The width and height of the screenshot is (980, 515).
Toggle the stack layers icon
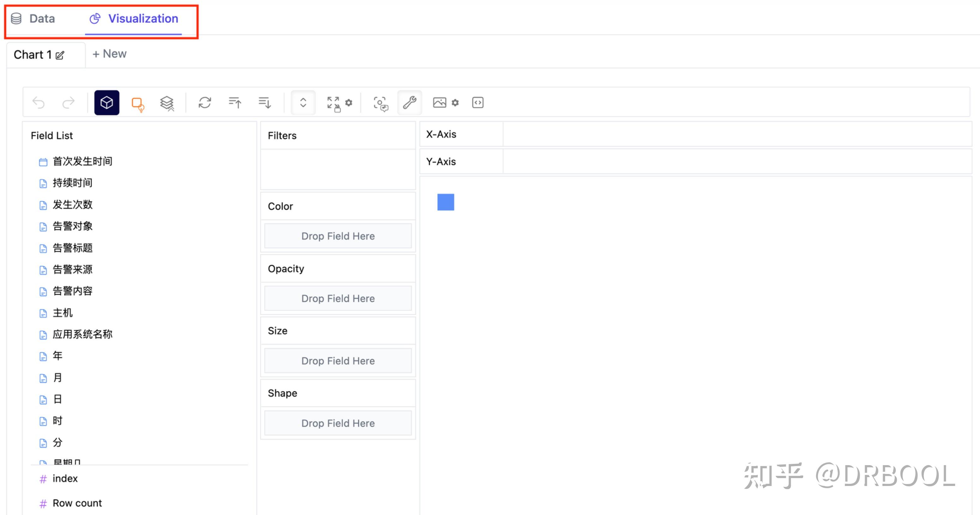[x=167, y=103]
